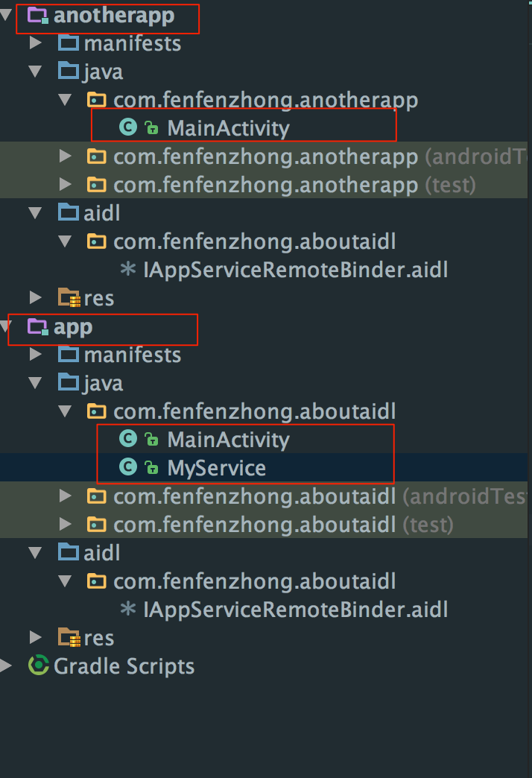Select com.fenfenzhong.aboutaidl package under anotherapp aidl
The image size is (532, 778).
(x=255, y=241)
